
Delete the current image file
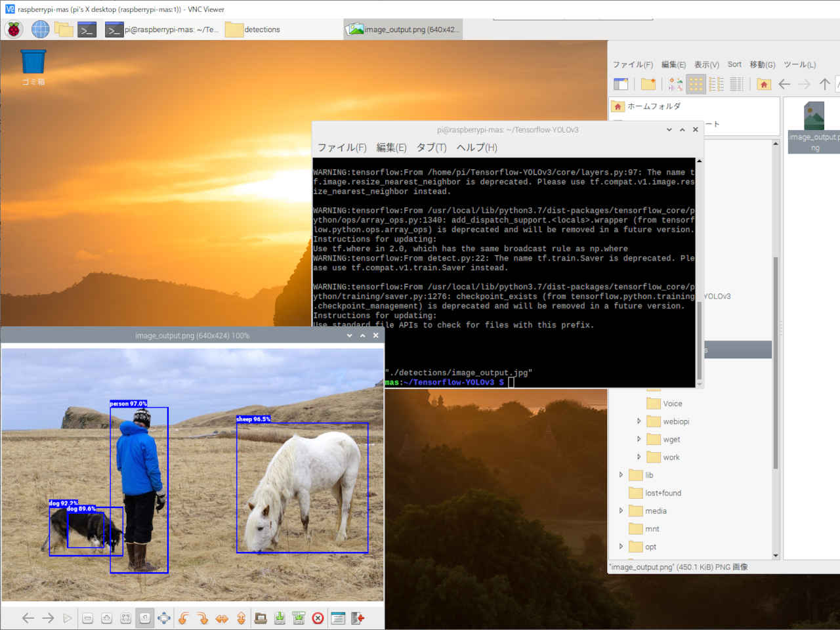click(318, 618)
